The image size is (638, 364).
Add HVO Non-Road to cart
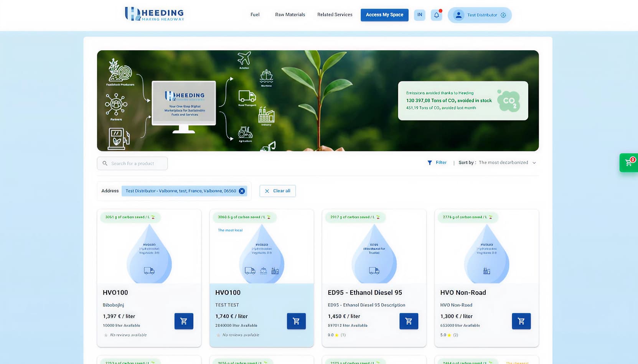tap(521, 321)
